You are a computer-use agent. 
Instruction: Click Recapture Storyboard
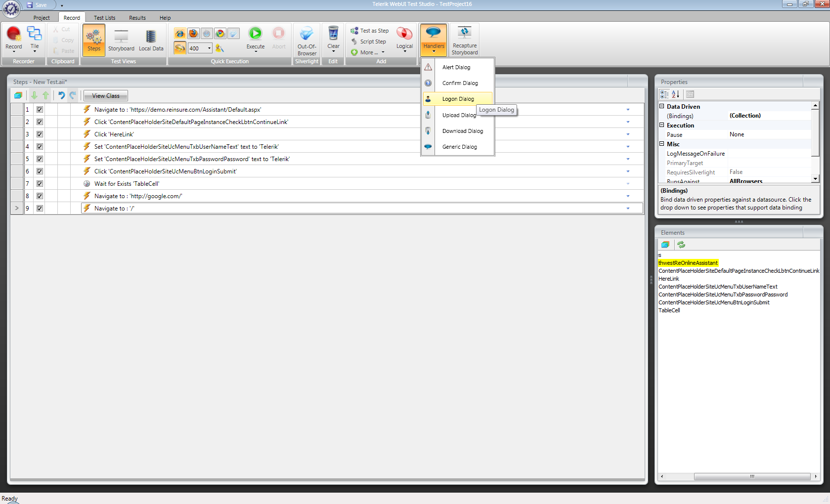[x=465, y=41]
